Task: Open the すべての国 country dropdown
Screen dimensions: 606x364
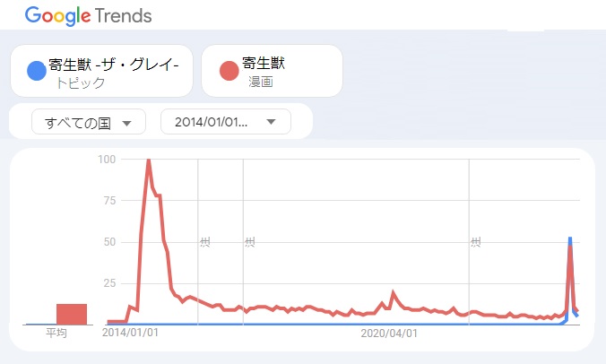Action: [87, 123]
